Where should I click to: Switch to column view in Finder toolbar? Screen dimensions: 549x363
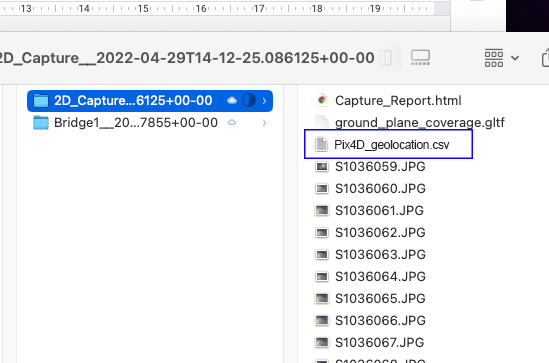pyautogui.click(x=385, y=58)
